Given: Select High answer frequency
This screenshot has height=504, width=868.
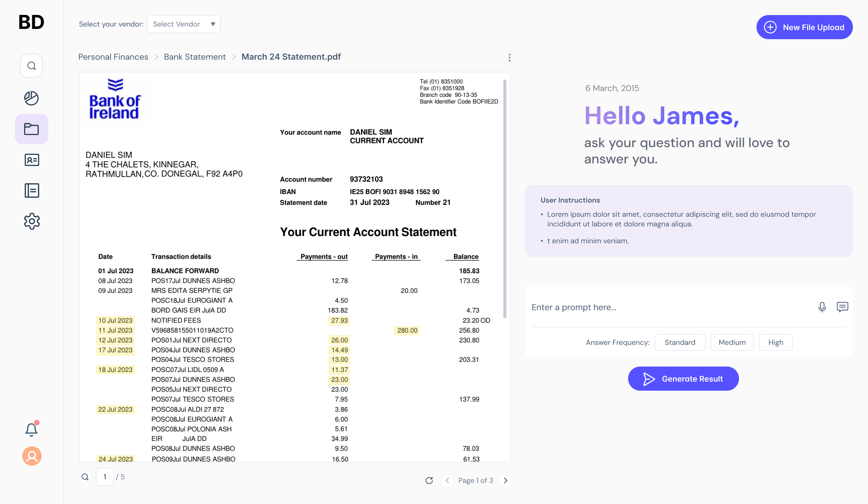Looking at the screenshot, I should pyautogui.click(x=775, y=342).
